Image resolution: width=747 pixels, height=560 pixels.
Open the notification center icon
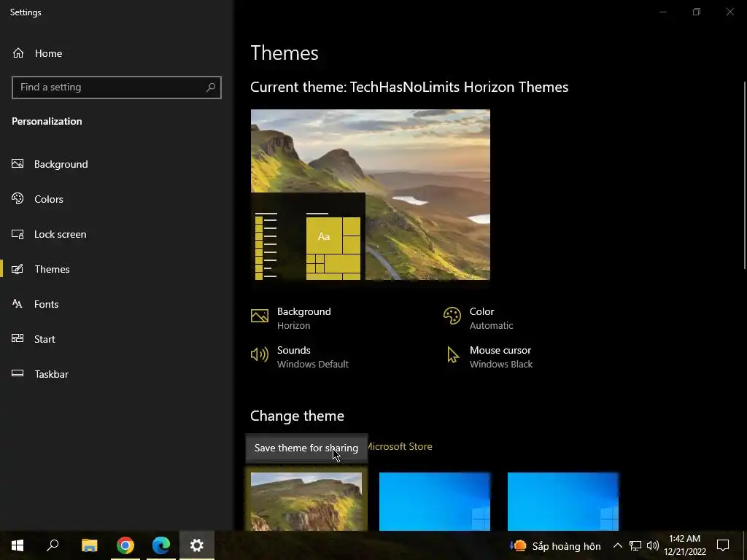click(723, 545)
